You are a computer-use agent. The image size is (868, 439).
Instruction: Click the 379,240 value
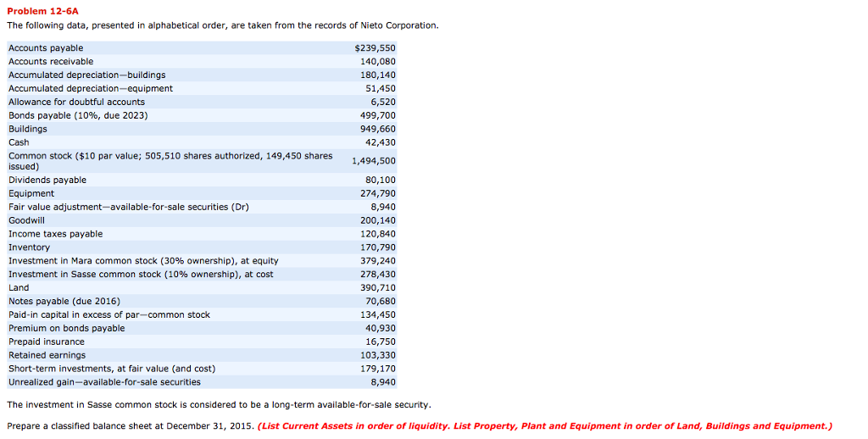378,261
